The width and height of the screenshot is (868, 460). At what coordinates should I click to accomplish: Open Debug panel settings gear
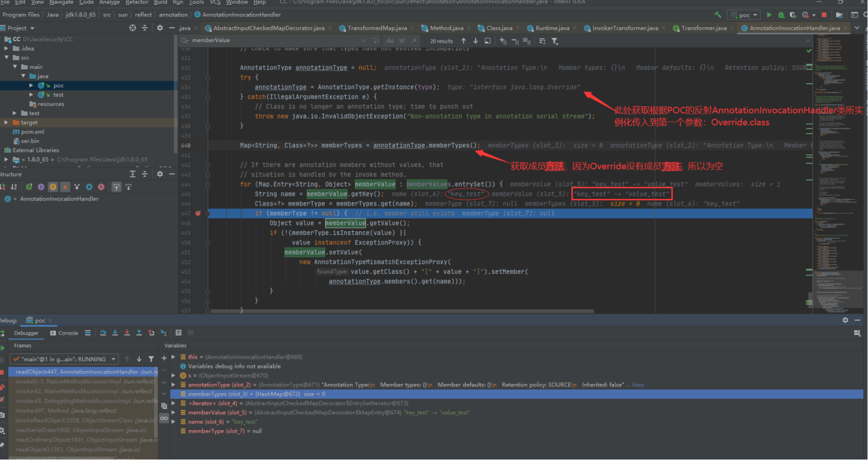845,320
